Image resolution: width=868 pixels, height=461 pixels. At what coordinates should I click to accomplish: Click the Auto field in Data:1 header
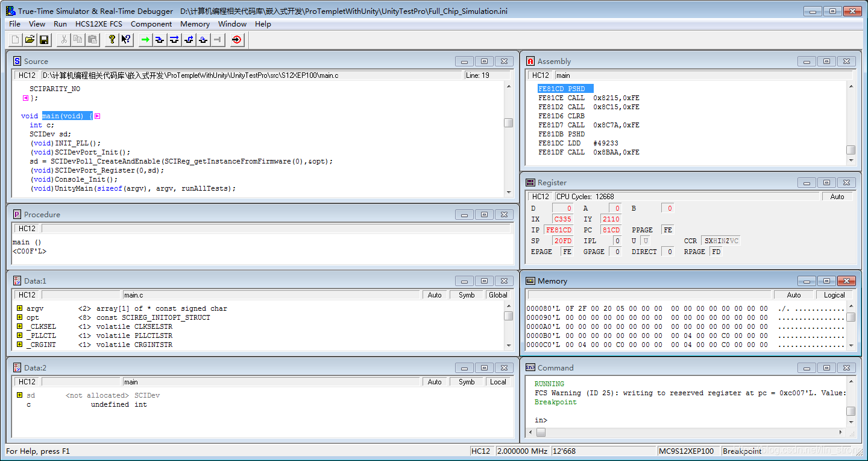point(435,295)
